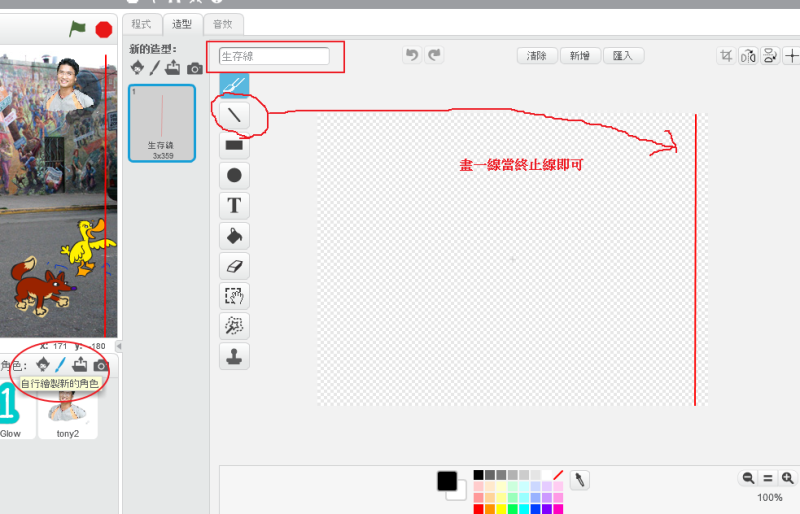Select the ellipse shape tool
The height and width of the screenshot is (514, 800).
[234, 175]
